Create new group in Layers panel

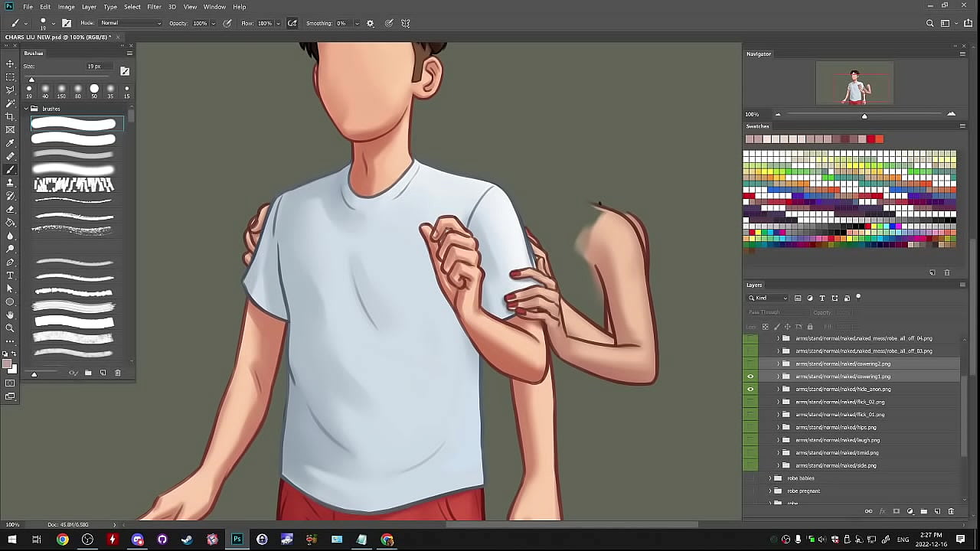(x=923, y=511)
